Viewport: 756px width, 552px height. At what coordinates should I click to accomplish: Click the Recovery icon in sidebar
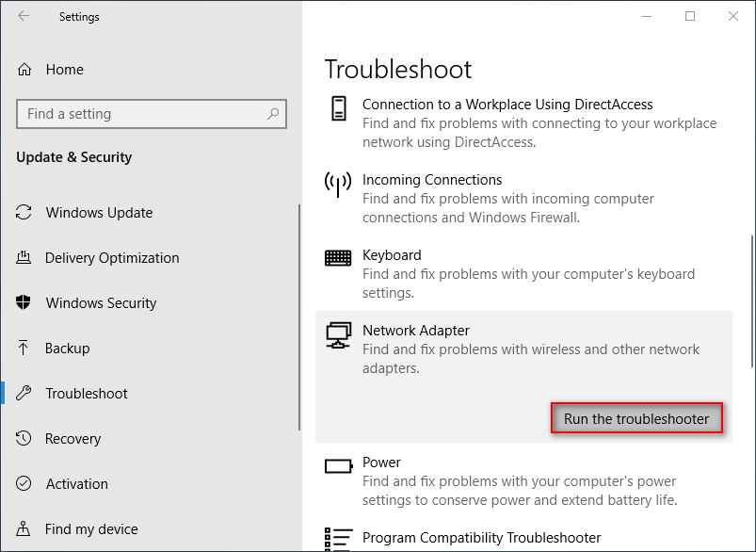pyautogui.click(x=24, y=439)
